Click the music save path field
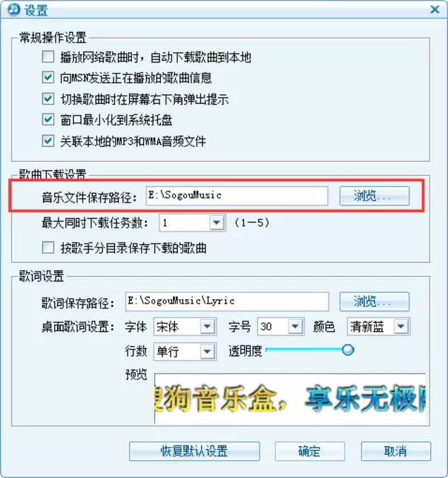The width and height of the screenshot is (448, 478). 237,195
